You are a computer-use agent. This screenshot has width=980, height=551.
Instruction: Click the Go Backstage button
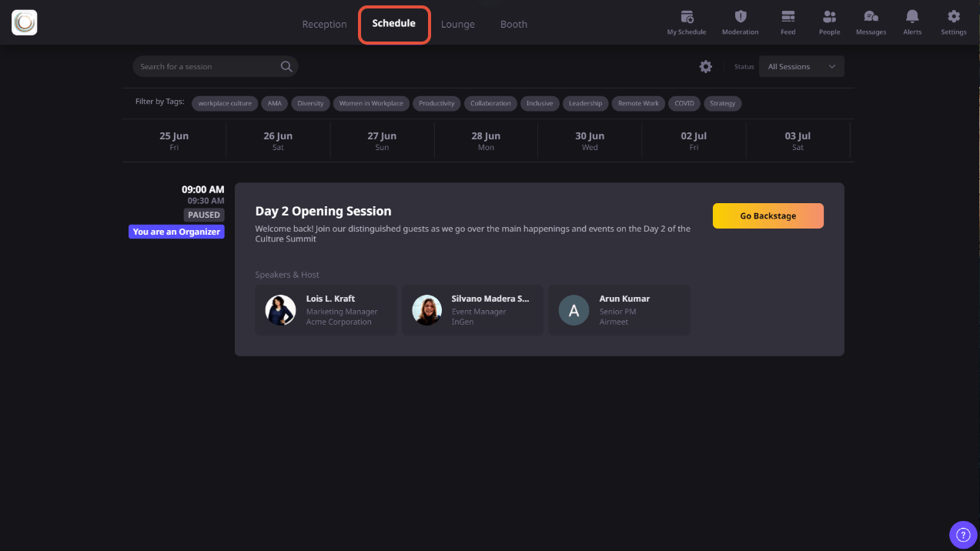point(768,216)
